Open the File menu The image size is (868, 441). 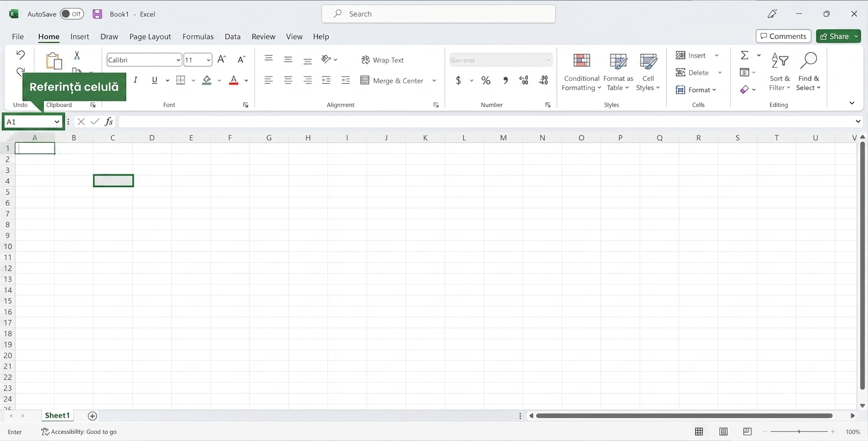point(18,37)
